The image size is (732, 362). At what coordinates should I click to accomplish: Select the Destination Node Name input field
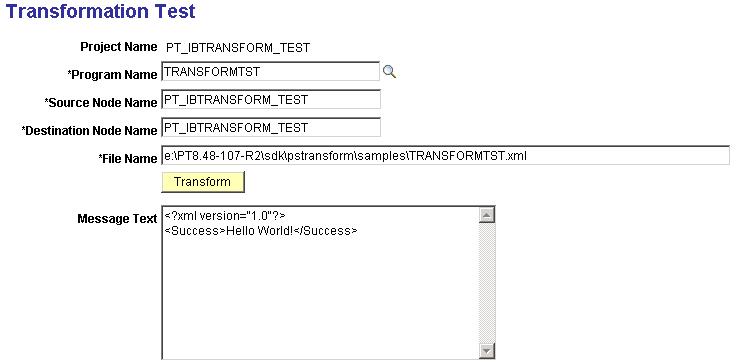click(271, 128)
